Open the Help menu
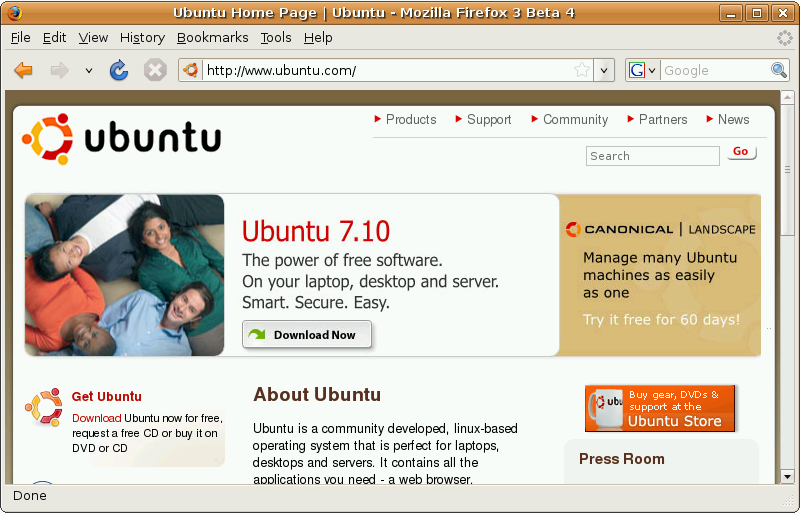The image size is (800, 513). click(318, 38)
